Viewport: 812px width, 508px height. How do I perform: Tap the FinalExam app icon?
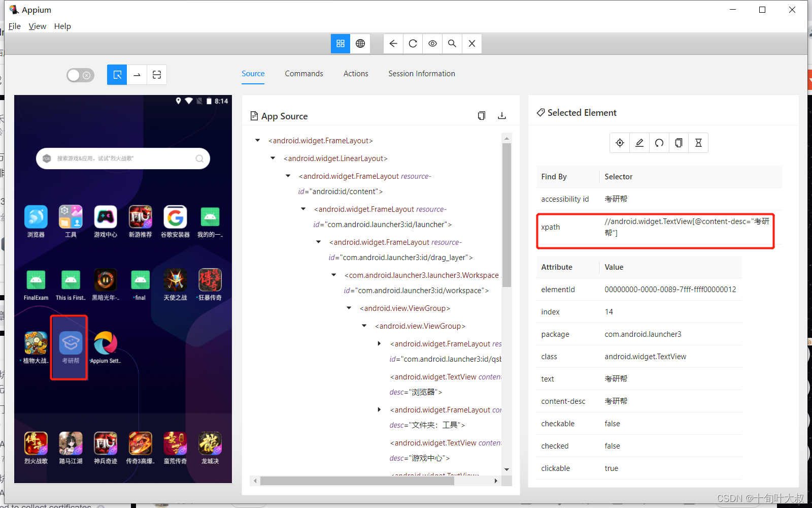(x=36, y=284)
